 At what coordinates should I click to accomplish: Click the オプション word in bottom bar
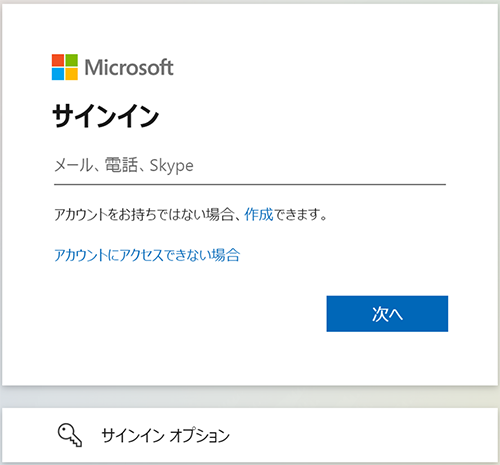tap(200, 435)
